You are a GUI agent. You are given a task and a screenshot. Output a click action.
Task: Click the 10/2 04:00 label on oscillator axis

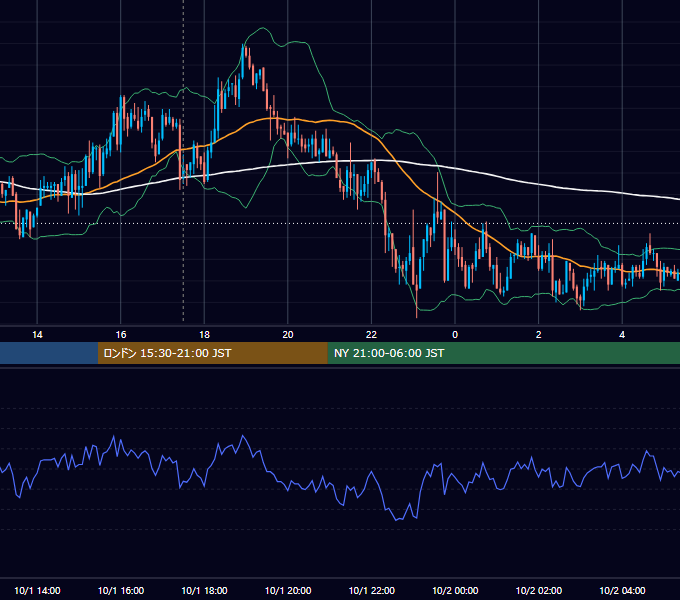[x=622, y=590]
